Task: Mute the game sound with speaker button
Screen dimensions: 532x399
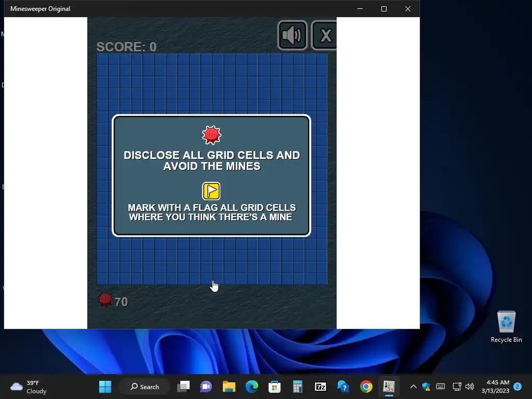Action: [x=292, y=35]
